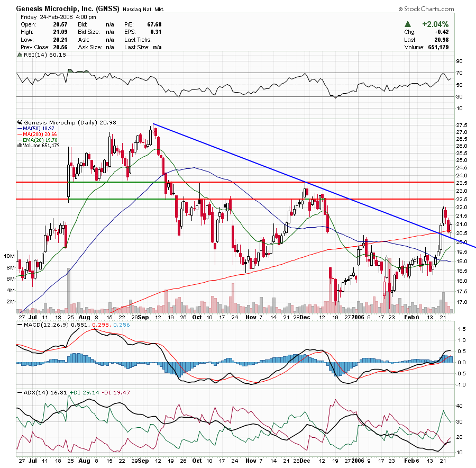Click the Bid Size label
Image resolution: width=476 pixels, height=468 pixels.
(89, 32)
